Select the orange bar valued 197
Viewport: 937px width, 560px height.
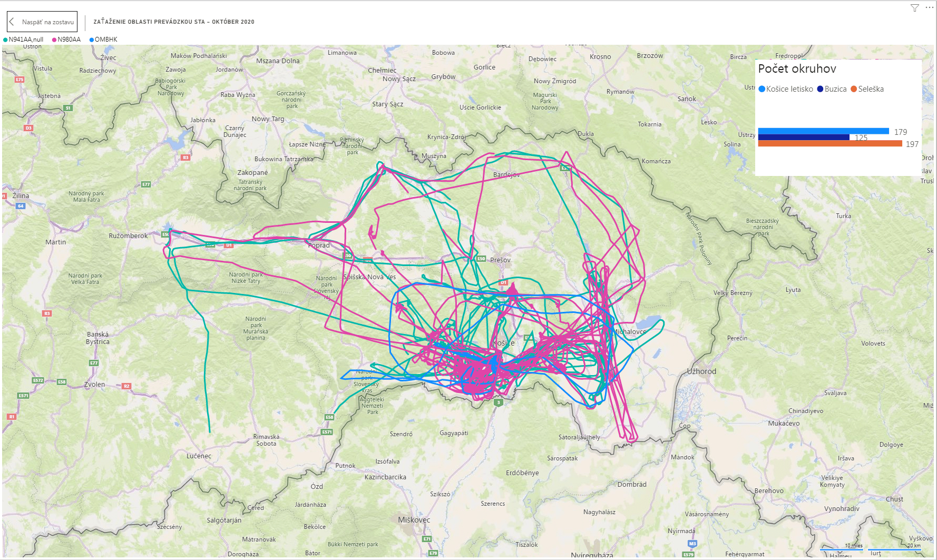(829, 143)
